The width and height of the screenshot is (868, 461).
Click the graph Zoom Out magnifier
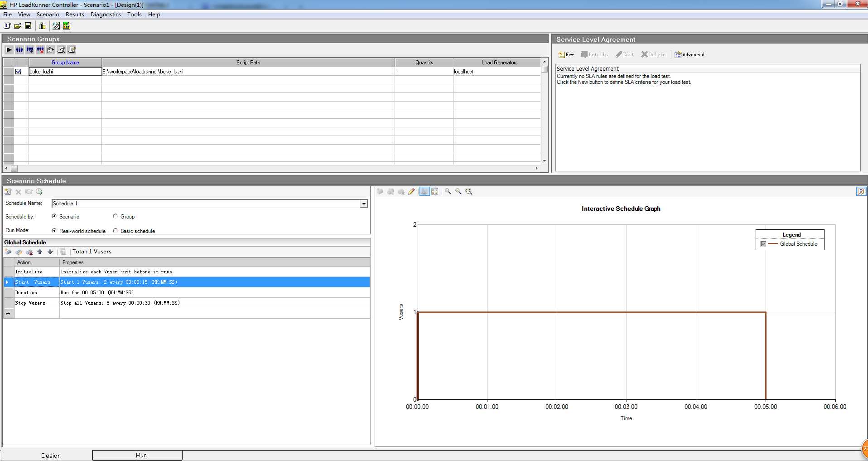click(x=458, y=191)
